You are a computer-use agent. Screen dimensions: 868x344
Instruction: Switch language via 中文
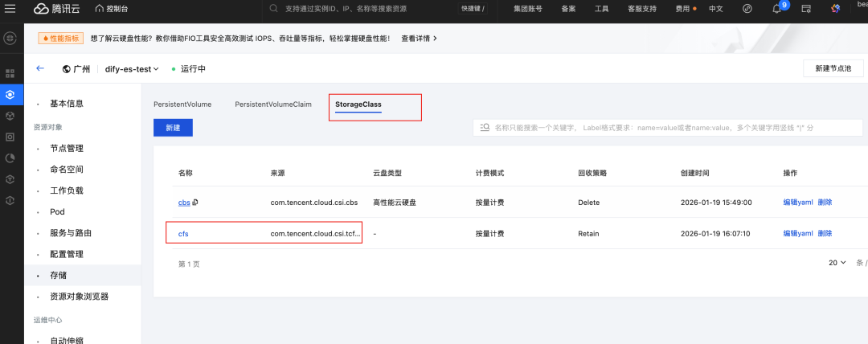coord(716,9)
